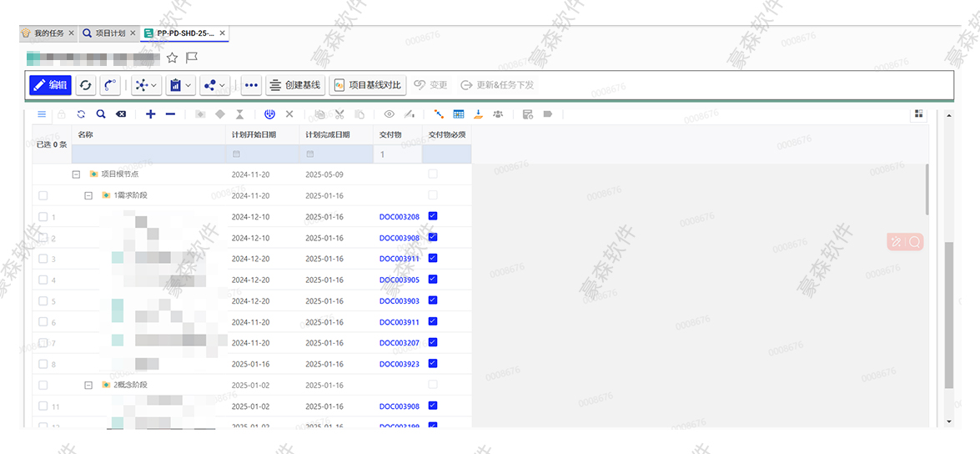Click the blue 编辑 edit button
The image size is (980, 454).
[x=50, y=85]
